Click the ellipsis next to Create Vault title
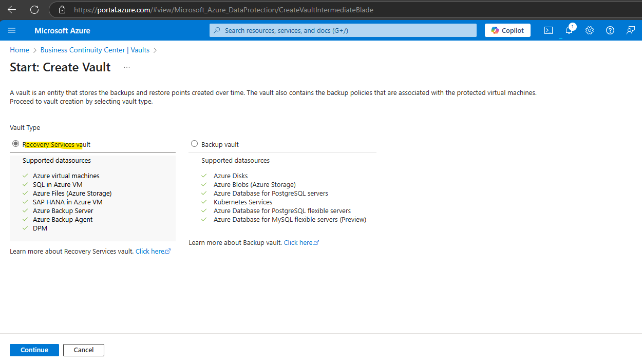Screen dimensions: 642x364 pos(127,67)
